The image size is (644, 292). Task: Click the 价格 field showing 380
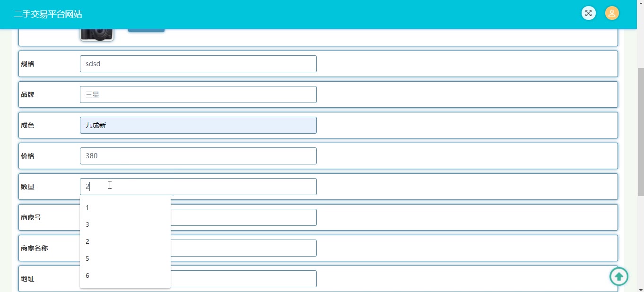(198, 156)
